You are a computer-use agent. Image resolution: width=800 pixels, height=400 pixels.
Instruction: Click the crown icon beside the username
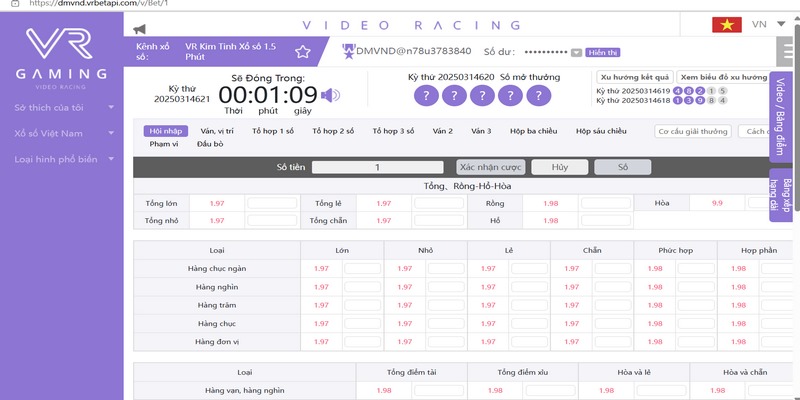click(x=347, y=48)
